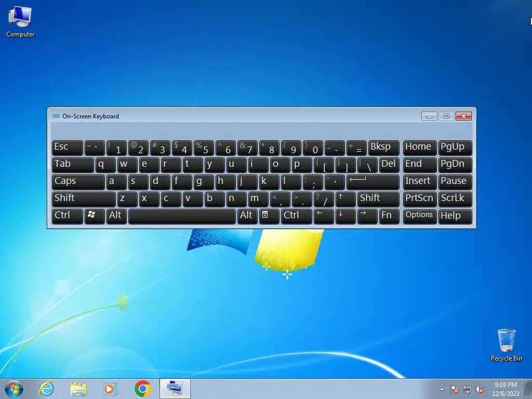Click the number 5 percent key
This screenshot has height=399, width=532.
(x=204, y=148)
